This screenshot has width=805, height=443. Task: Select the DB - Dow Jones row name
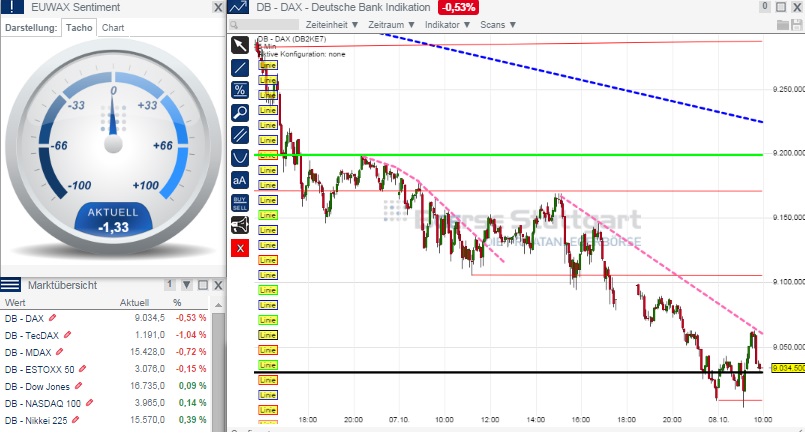click(37, 386)
